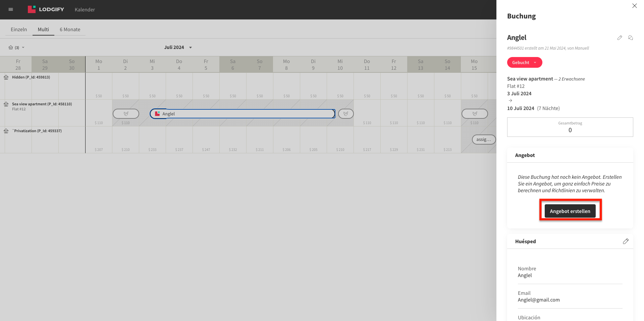Click the Gesamtbetrag total field
The width and height of the screenshot is (644, 321).
[570, 127]
